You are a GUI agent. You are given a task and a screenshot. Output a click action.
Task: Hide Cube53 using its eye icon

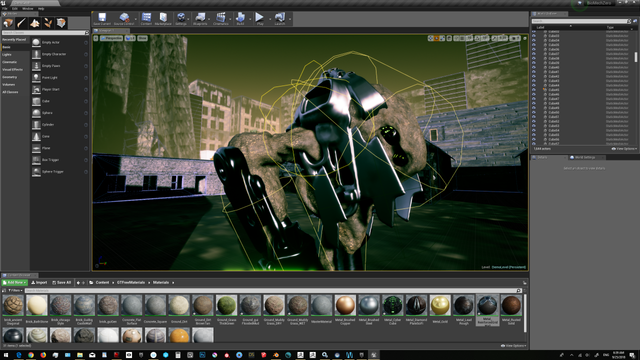[534, 126]
